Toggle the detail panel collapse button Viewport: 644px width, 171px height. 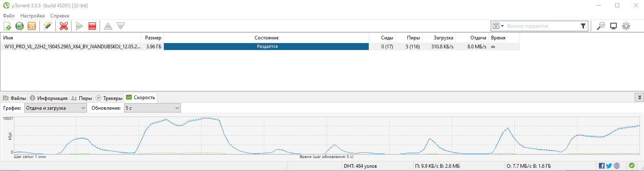pos(640,97)
